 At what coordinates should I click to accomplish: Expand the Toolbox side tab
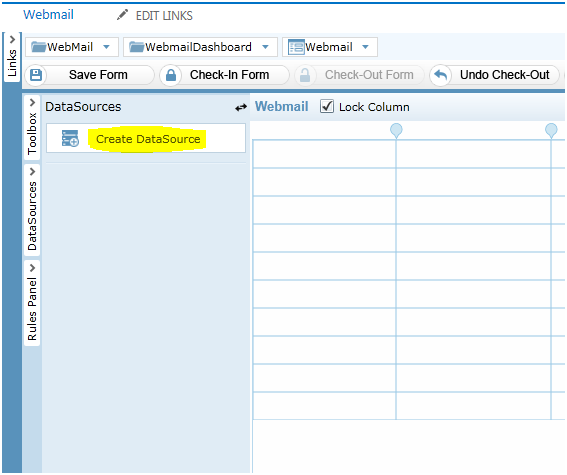pyautogui.click(x=32, y=127)
